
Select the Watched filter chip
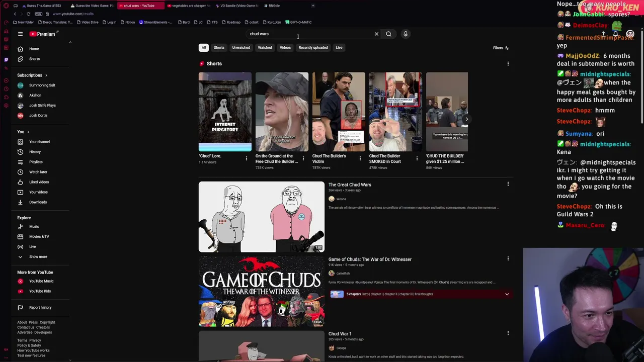coord(265,48)
